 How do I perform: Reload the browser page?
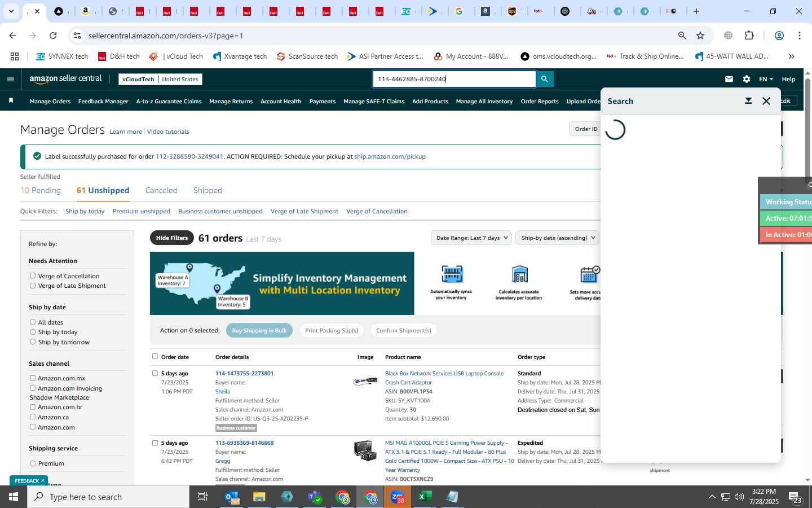[53, 36]
